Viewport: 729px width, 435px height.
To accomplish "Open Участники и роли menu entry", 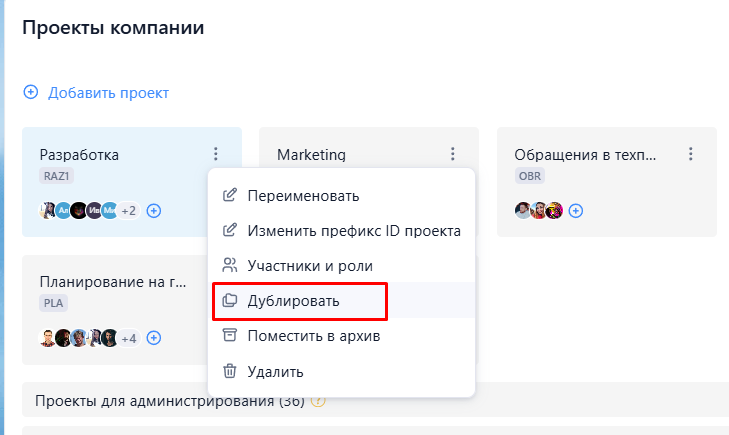I will [341, 265].
